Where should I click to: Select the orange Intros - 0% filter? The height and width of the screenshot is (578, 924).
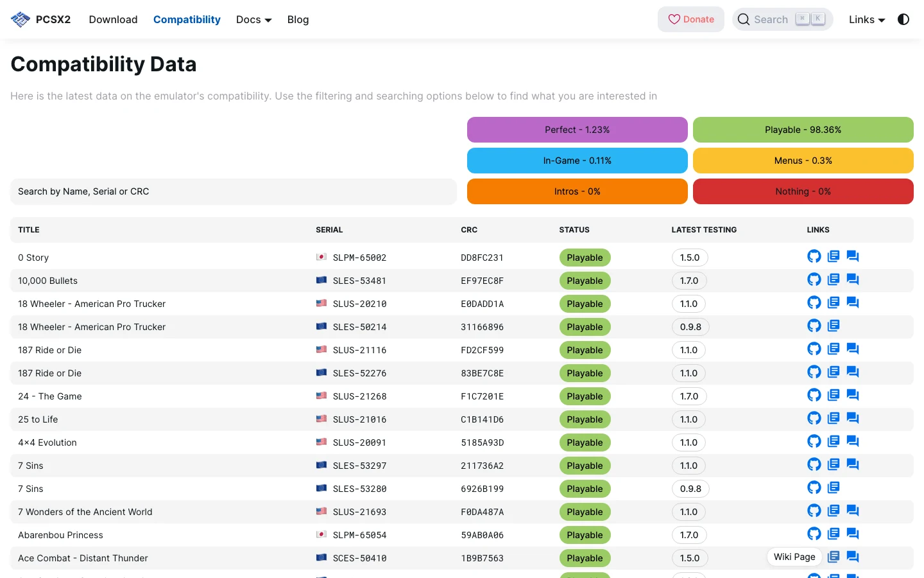click(577, 191)
